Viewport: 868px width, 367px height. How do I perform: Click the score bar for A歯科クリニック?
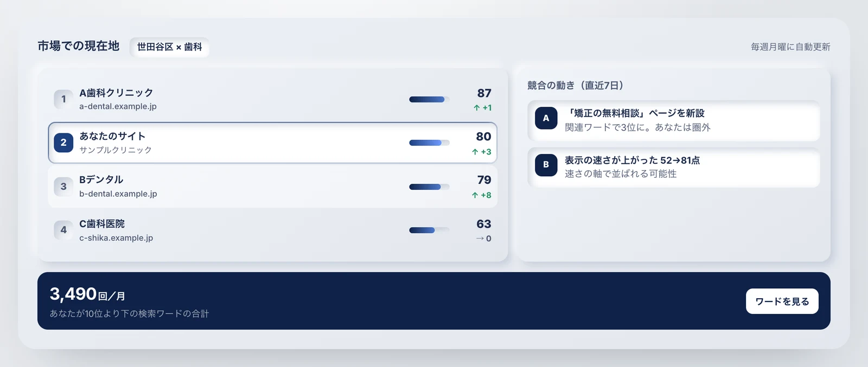[429, 99]
